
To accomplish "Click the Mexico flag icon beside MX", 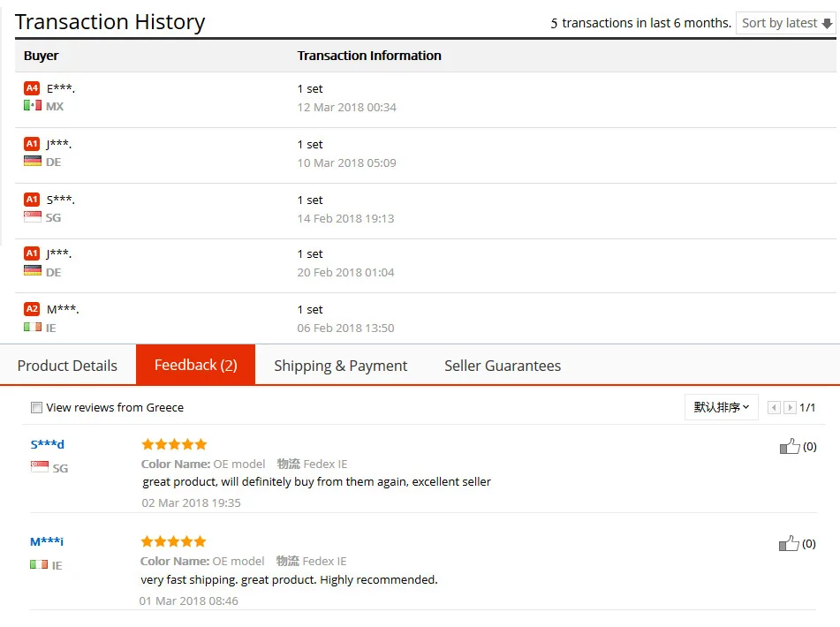I will pyautogui.click(x=33, y=105).
